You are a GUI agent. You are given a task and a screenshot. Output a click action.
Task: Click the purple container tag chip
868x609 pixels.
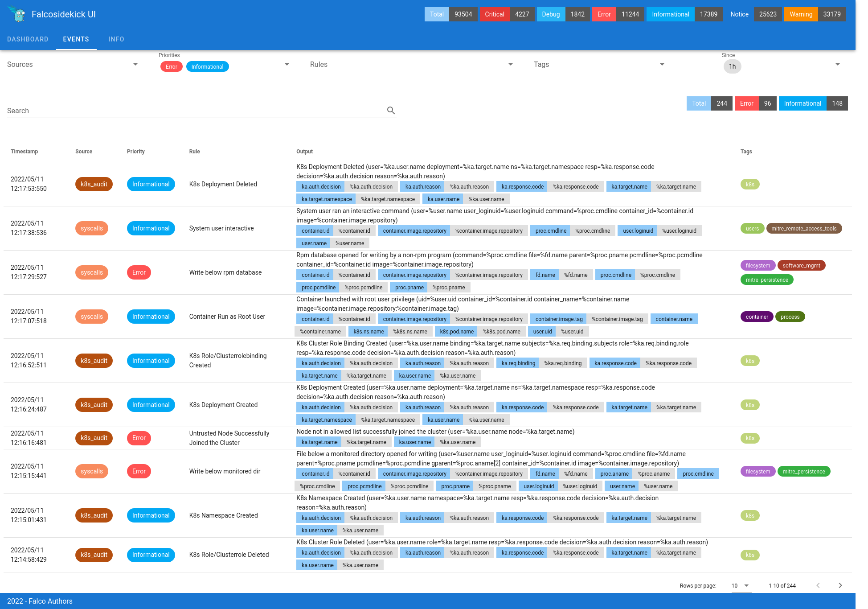tap(757, 317)
